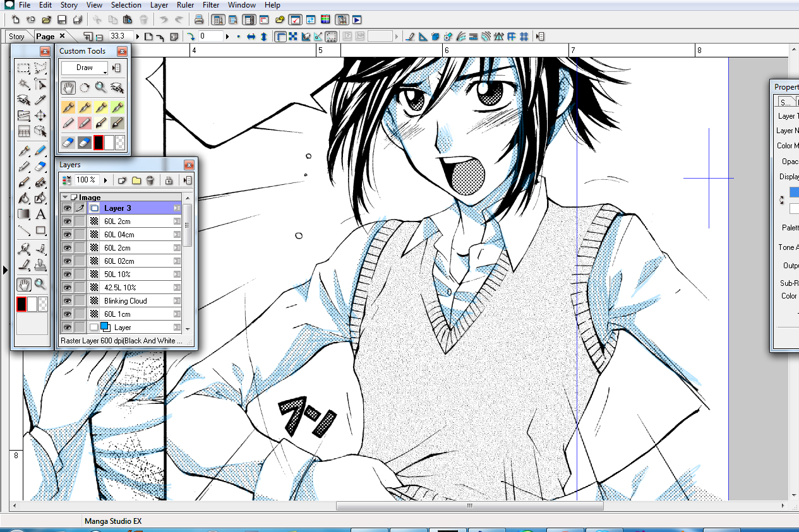799x532 pixels.
Task: Select the Move Layer tool with four arrows
Action: pos(40,115)
